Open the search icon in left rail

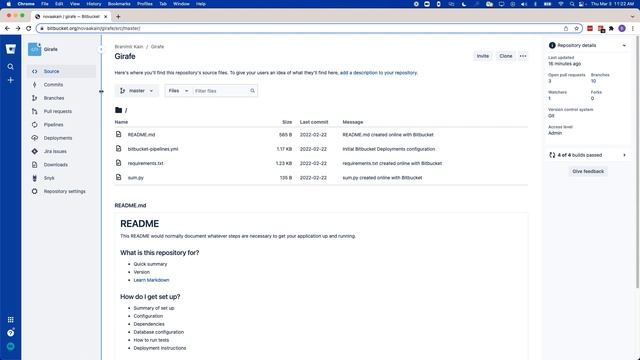11,67
